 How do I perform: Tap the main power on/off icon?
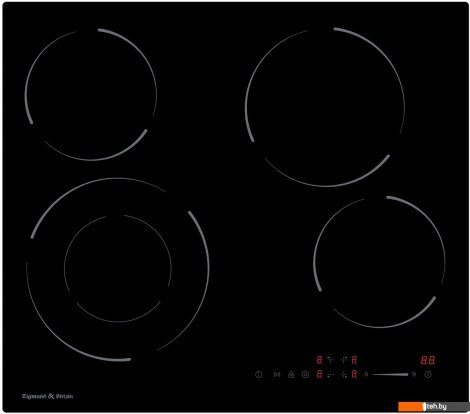click(x=259, y=374)
